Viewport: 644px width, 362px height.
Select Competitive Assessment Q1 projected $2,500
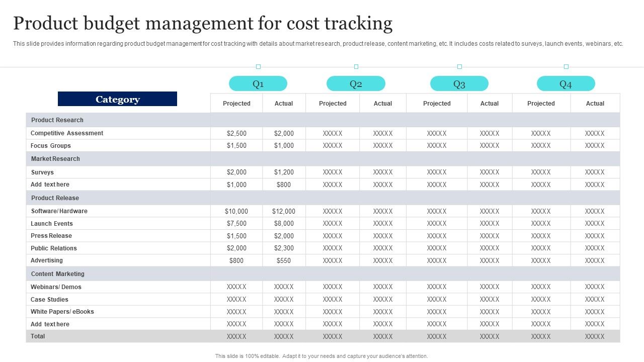tap(236, 133)
